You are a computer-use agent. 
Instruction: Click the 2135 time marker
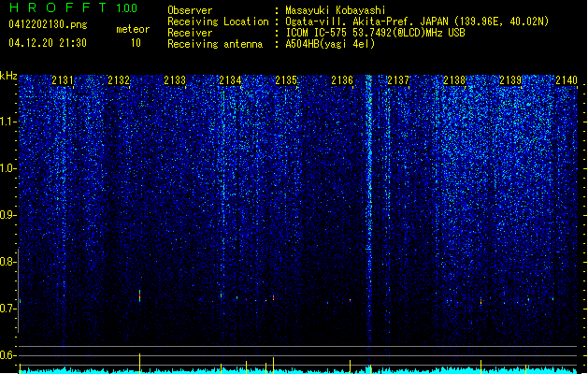point(286,80)
